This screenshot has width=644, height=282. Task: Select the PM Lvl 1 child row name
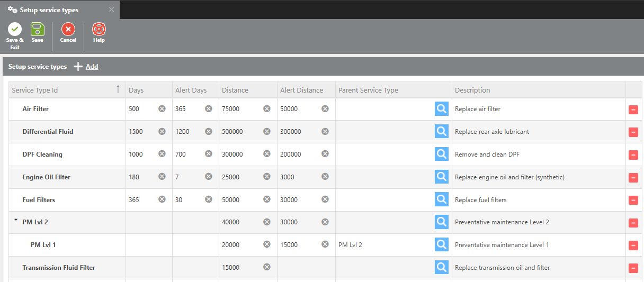[x=43, y=245]
